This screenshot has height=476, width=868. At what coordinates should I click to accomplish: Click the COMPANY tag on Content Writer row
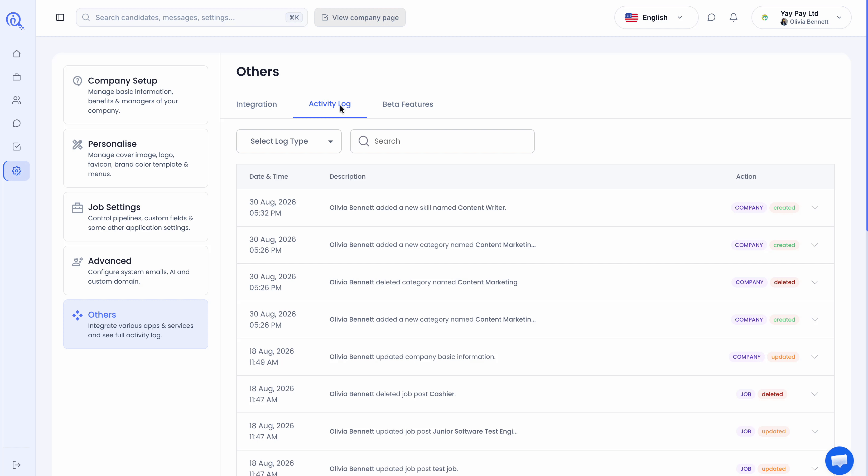pos(749,208)
